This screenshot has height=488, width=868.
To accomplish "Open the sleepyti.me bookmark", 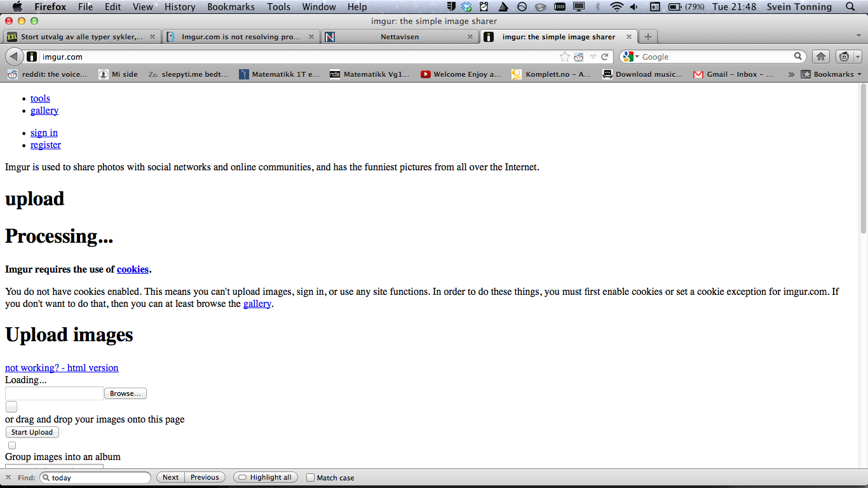I will pos(189,74).
